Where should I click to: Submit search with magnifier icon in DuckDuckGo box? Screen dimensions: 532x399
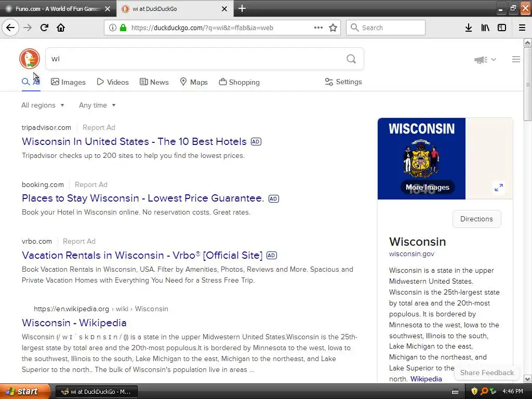(x=351, y=59)
